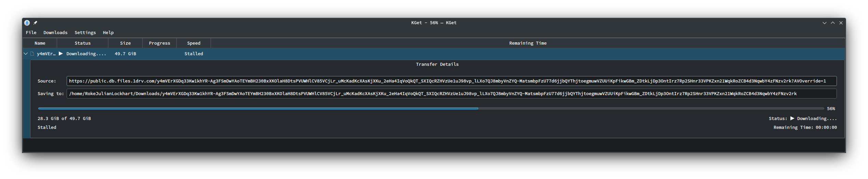Click the 56% download progress bar
This screenshot has width=868, height=179.
431,109
